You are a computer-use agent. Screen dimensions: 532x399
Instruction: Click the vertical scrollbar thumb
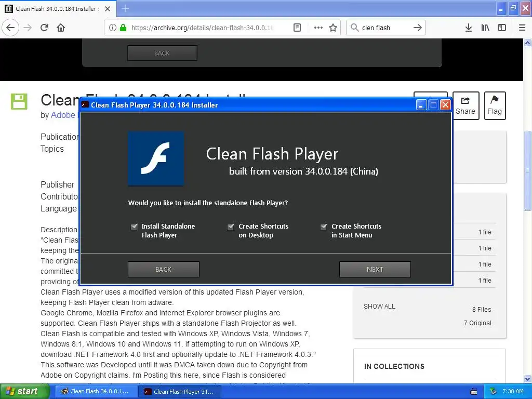(x=528, y=170)
